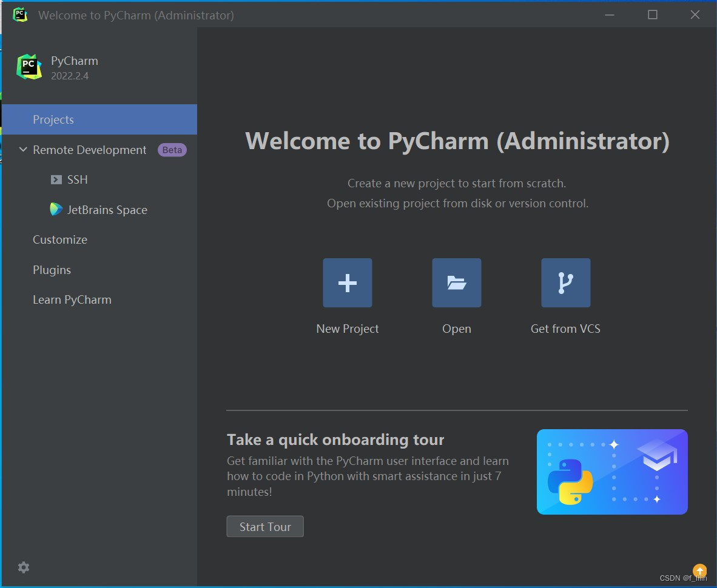Click the Open folder icon to browse projects
The image size is (717, 588).
pyautogui.click(x=456, y=282)
